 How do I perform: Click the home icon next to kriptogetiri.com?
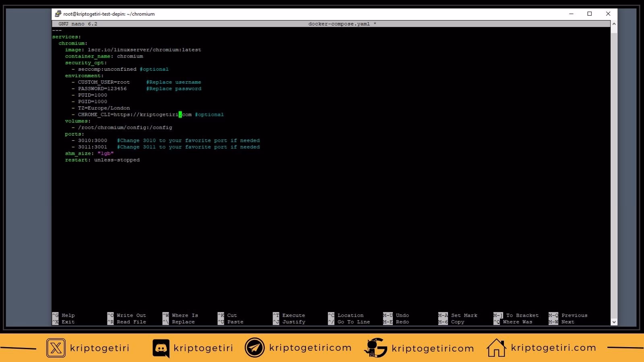click(496, 348)
